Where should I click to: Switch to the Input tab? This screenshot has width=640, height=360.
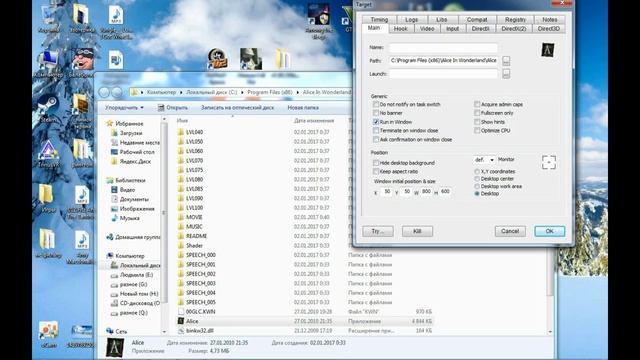click(x=452, y=29)
